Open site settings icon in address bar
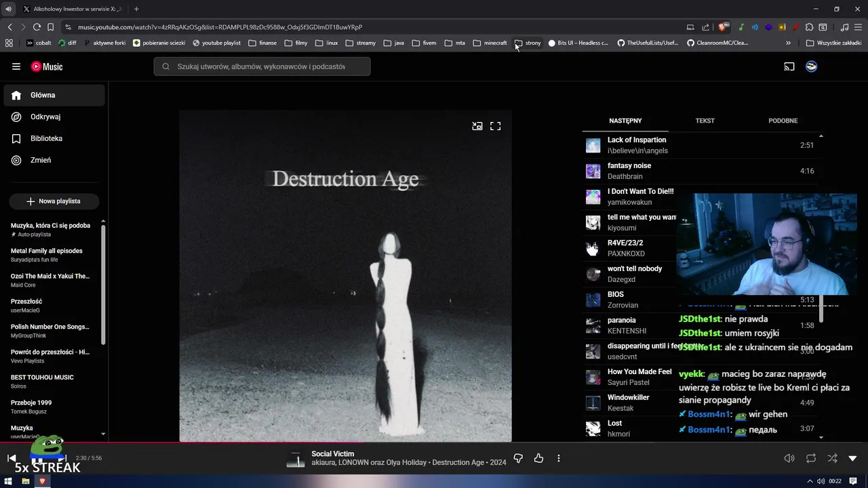Screen dimensions: 868x488 click(x=68, y=27)
